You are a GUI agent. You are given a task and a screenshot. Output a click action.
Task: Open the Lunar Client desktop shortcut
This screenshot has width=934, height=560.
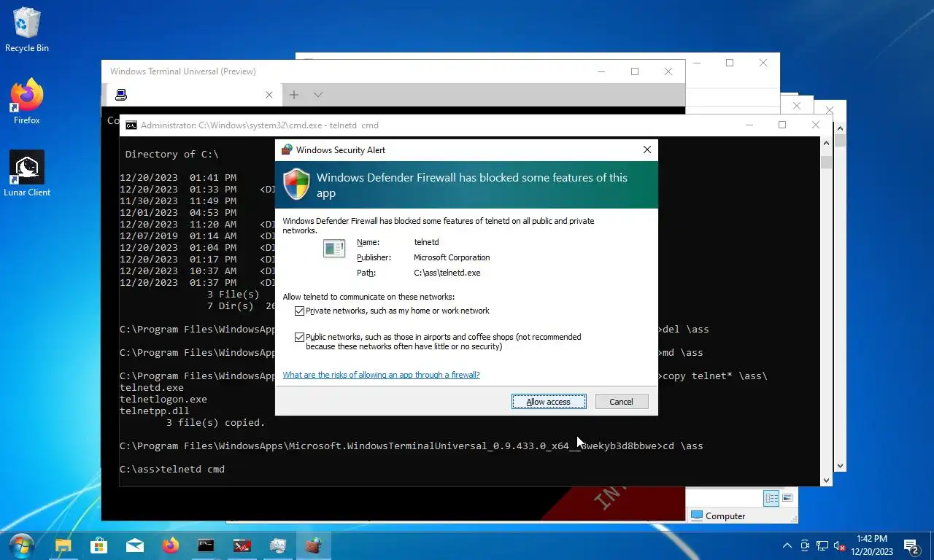coord(27,174)
